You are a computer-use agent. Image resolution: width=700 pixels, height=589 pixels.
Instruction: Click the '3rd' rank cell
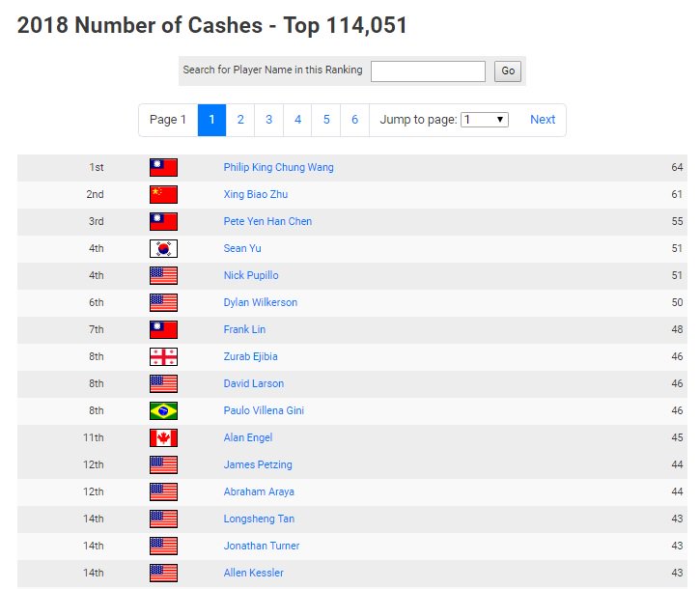coord(96,221)
